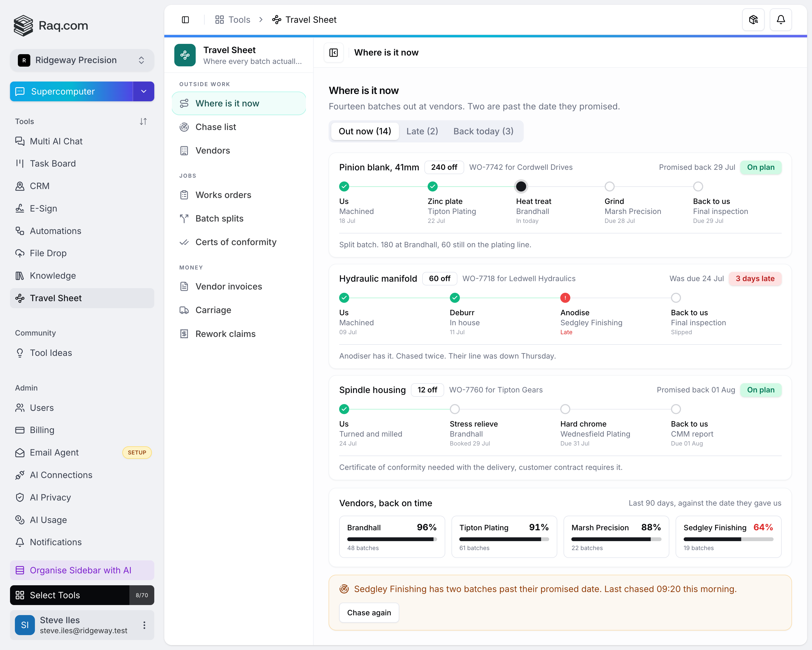812x650 pixels.
Task: Open the notifications bell icon
Action: [x=781, y=19]
